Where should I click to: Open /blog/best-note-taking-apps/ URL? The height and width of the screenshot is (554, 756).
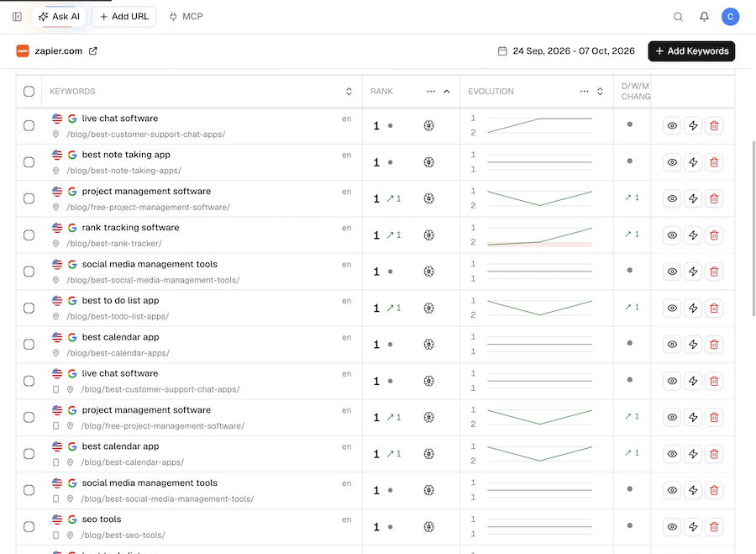point(124,171)
